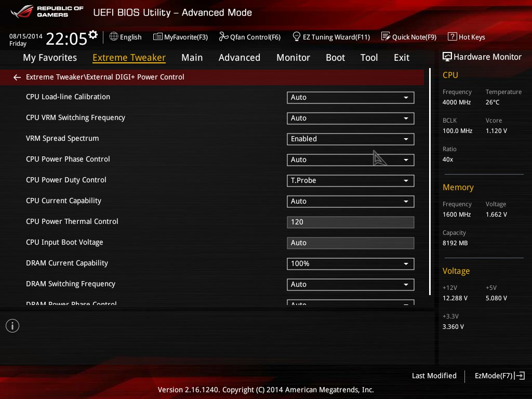Click Vcore value 1.120 V

click(x=496, y=130)
